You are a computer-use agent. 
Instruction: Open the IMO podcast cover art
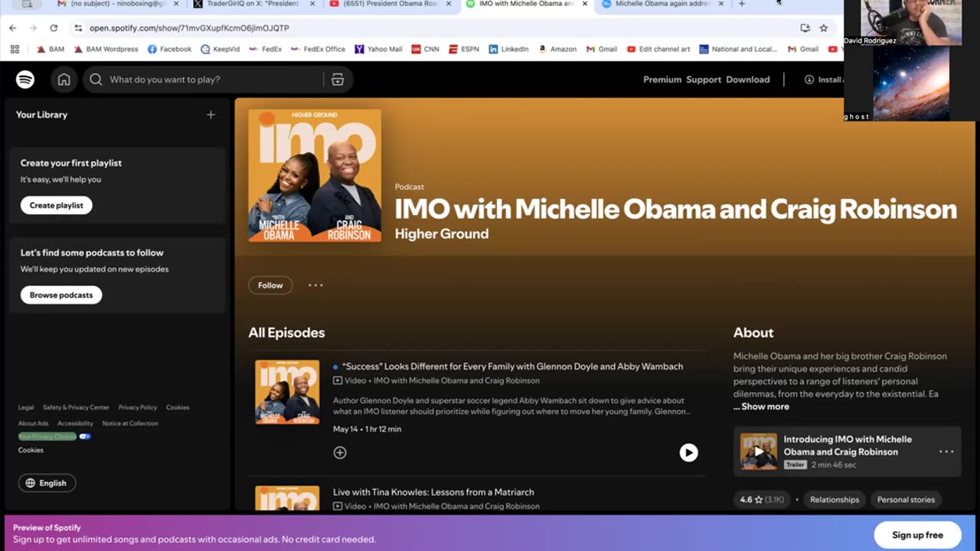(315, 175)
